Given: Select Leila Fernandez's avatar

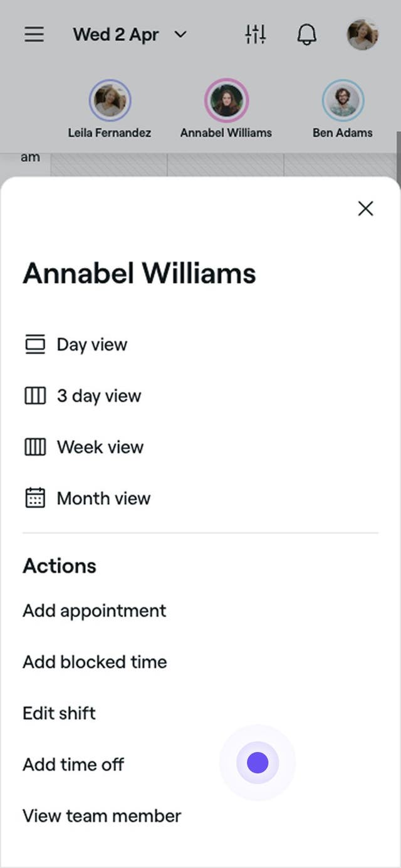Looking at the screenshot, I should point(110,100).
